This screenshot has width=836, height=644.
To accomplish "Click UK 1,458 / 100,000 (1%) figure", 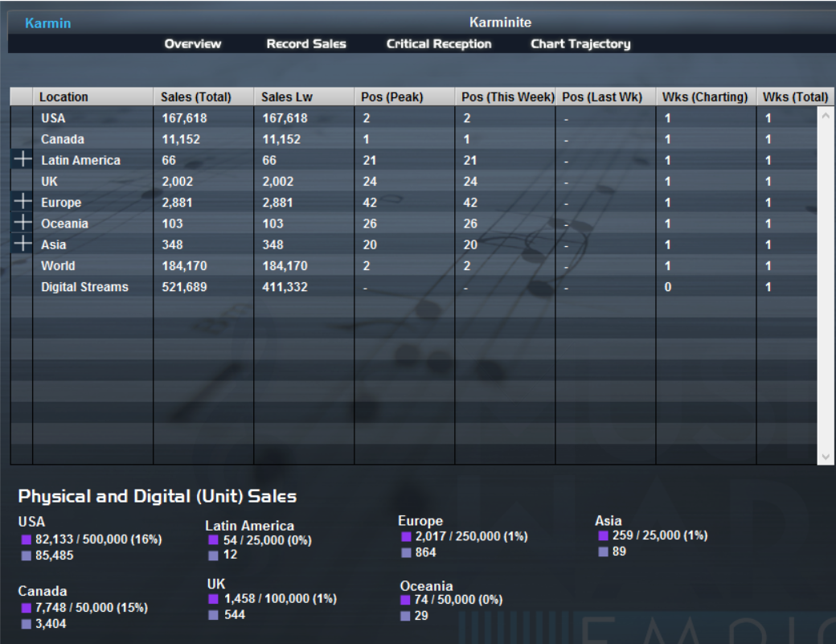I will (x=281, y=599).
